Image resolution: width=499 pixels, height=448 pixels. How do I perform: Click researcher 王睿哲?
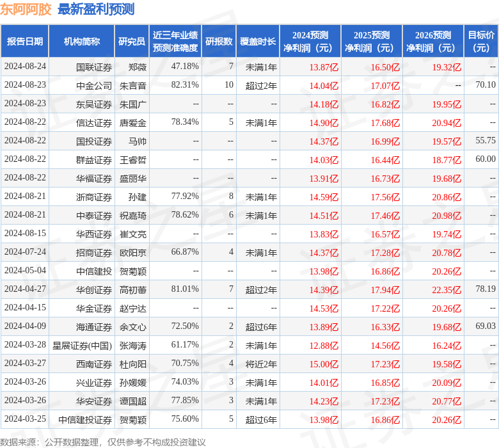pos(133,160)
